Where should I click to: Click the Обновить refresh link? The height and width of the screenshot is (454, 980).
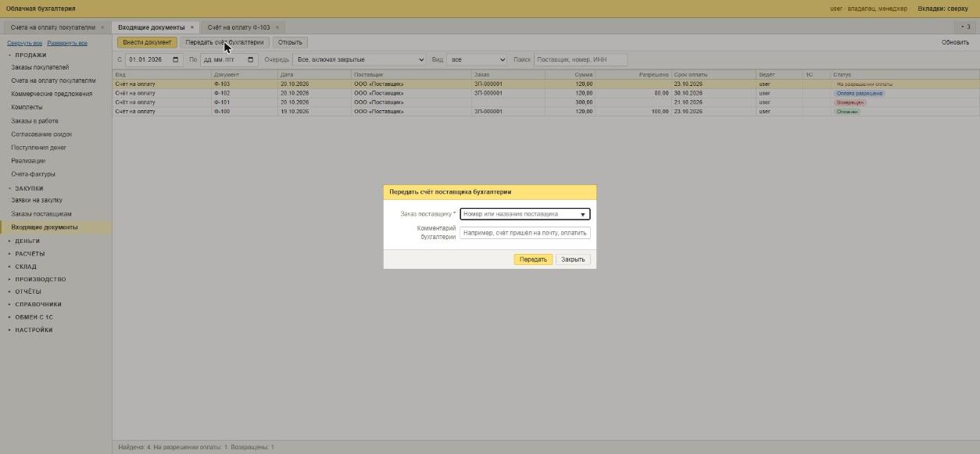click(x=955, y=42)
